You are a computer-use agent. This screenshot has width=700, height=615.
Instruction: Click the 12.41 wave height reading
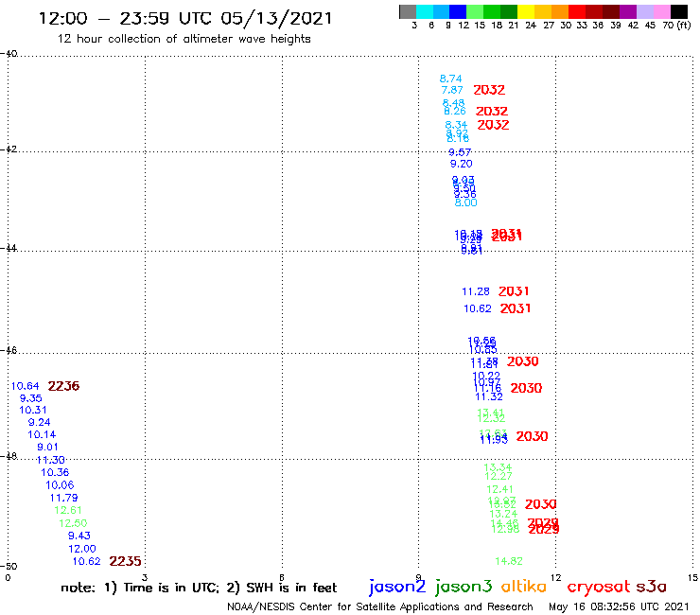500,489
